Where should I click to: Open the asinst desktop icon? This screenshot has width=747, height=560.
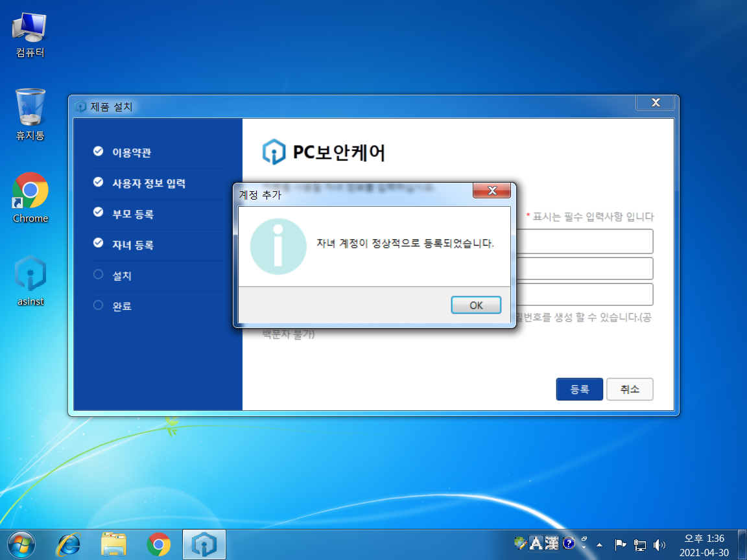coord(30,281)
